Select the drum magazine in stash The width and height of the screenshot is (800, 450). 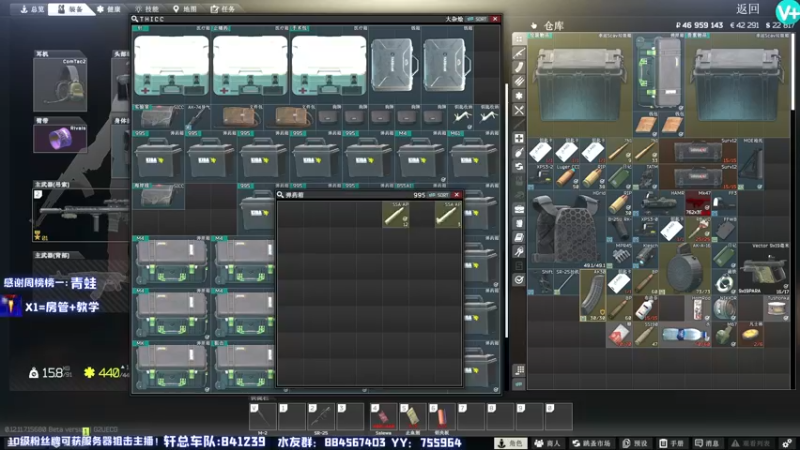click(685, 269)
